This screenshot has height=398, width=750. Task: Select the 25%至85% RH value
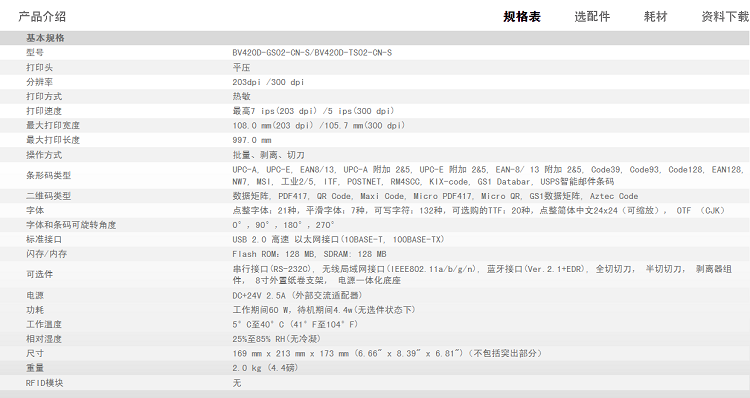(x=277, y=339)
